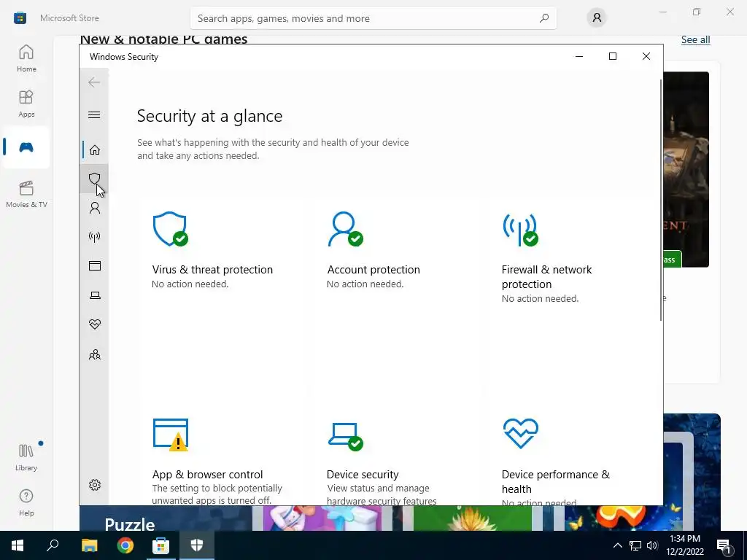Switch to Microsoft Store on the taskbar
Viewport: 747px width, 560px height.
(161, 545)
